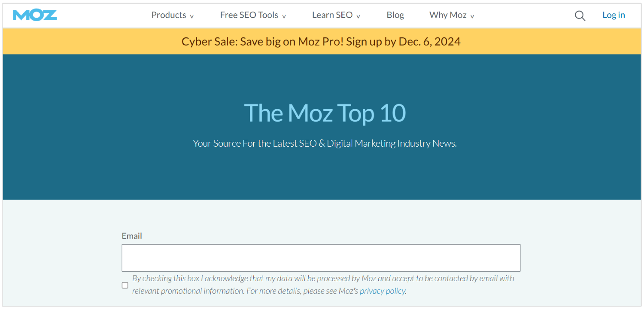Click the Email field label

132,236
